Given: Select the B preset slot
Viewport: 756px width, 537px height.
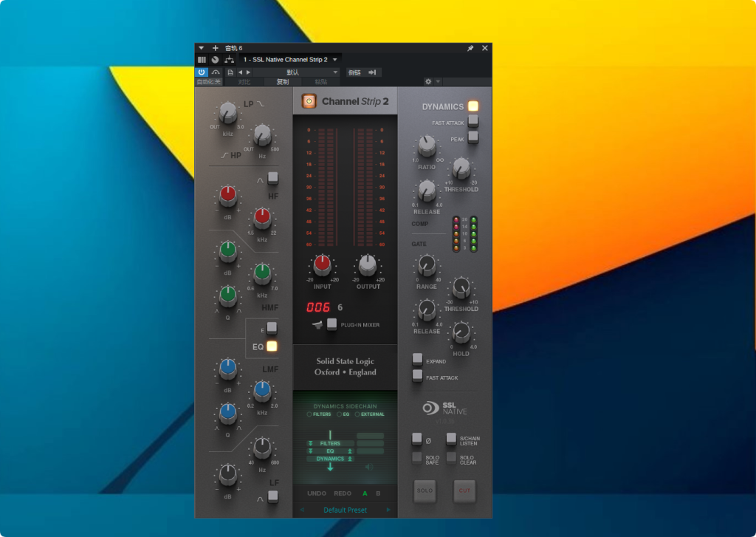Looking at the screenshot, I should pos(378,493).
